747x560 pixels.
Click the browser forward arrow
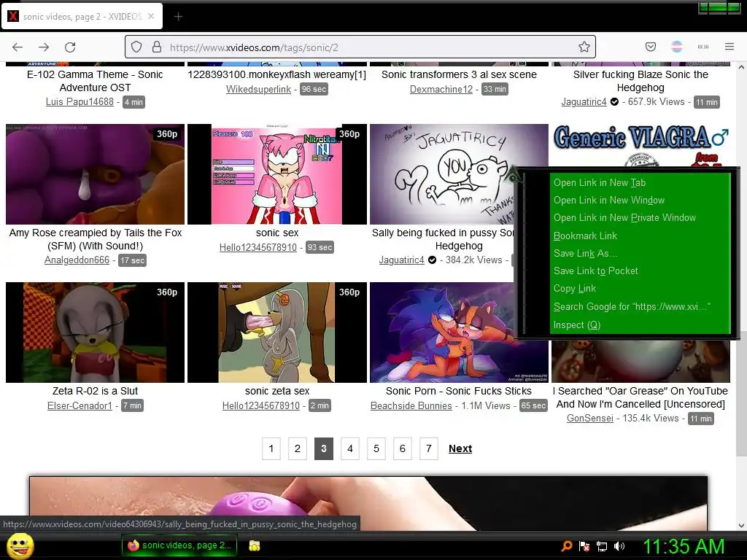(44, 47)
